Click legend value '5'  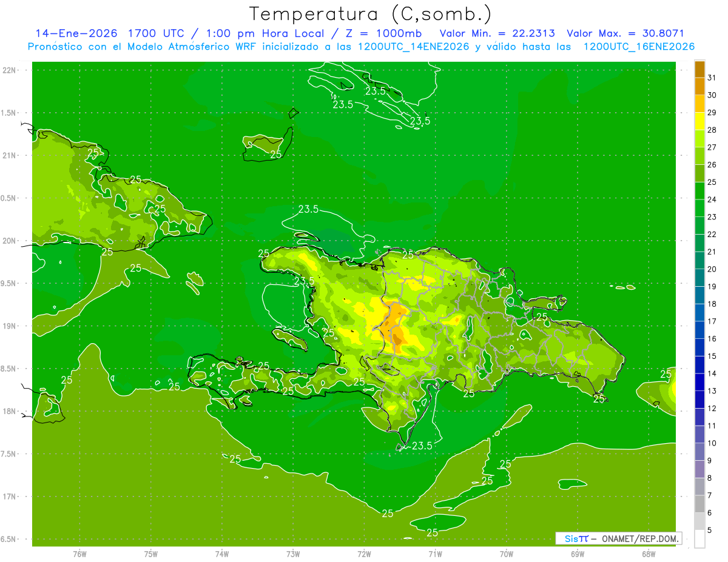pos(710,530)
